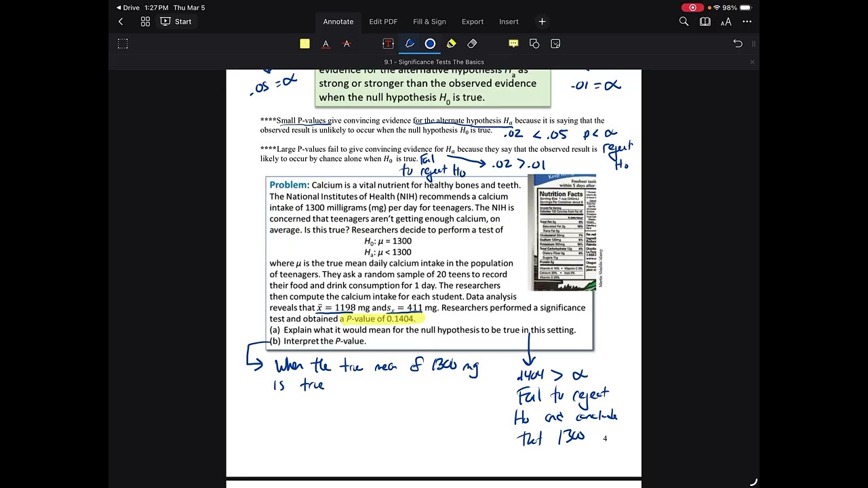The height and width of the screenshot is (488, 868).
Task: Choose the strikethrough text tool
Action: [x=347, y=43]
